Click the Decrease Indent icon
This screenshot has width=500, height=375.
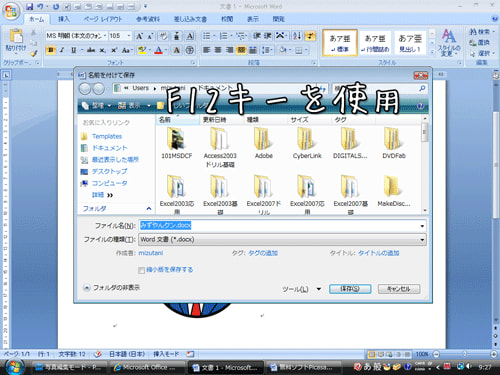(x=256, y=36)
